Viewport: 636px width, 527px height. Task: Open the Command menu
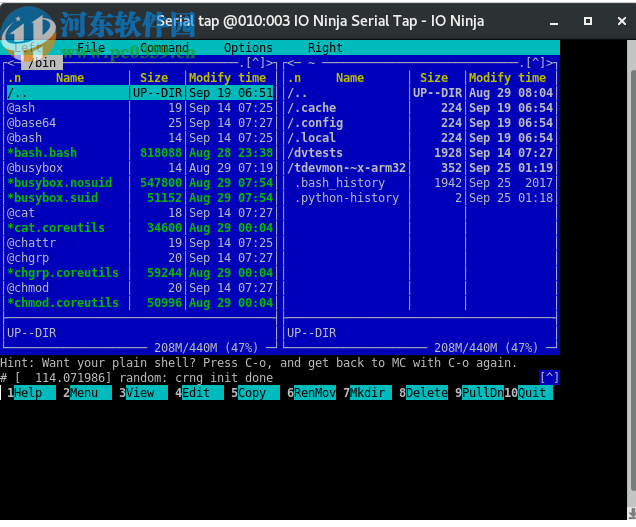[x=164, y=47]
